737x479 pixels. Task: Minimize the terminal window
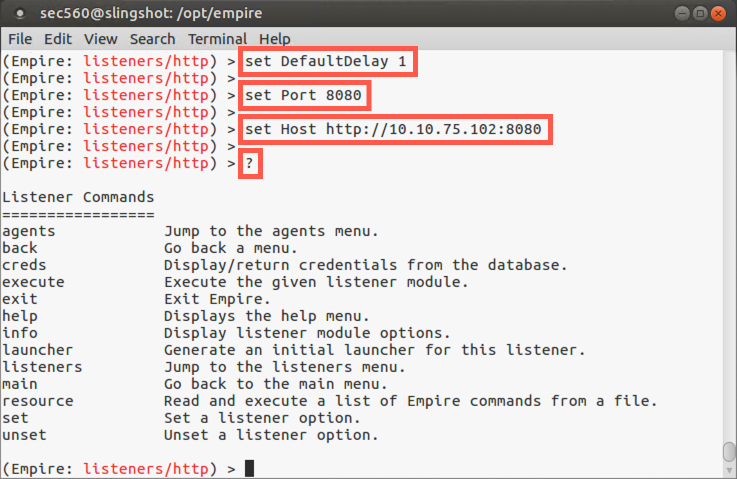pos(682,13)
